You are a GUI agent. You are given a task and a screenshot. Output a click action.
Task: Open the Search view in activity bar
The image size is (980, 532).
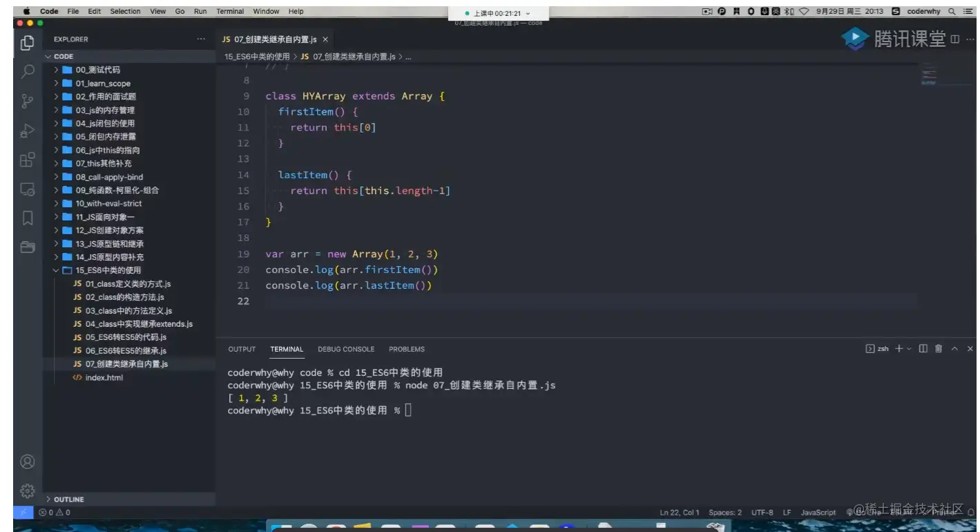click(x=28, y=71)
